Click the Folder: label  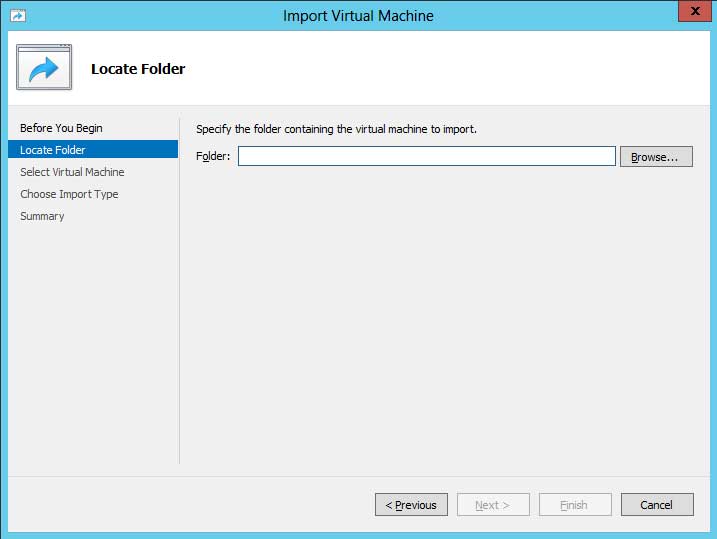click(213, 156)
